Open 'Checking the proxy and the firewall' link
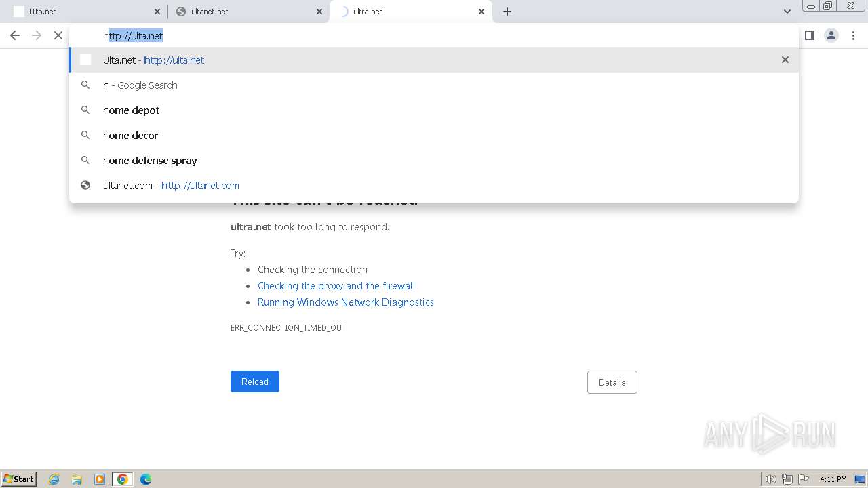 pos(336,286)
